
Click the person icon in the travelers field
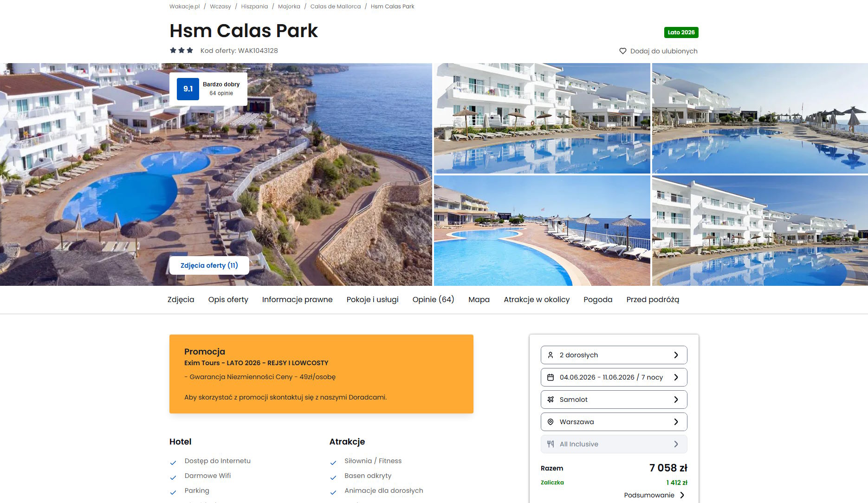tap(551, 355)
